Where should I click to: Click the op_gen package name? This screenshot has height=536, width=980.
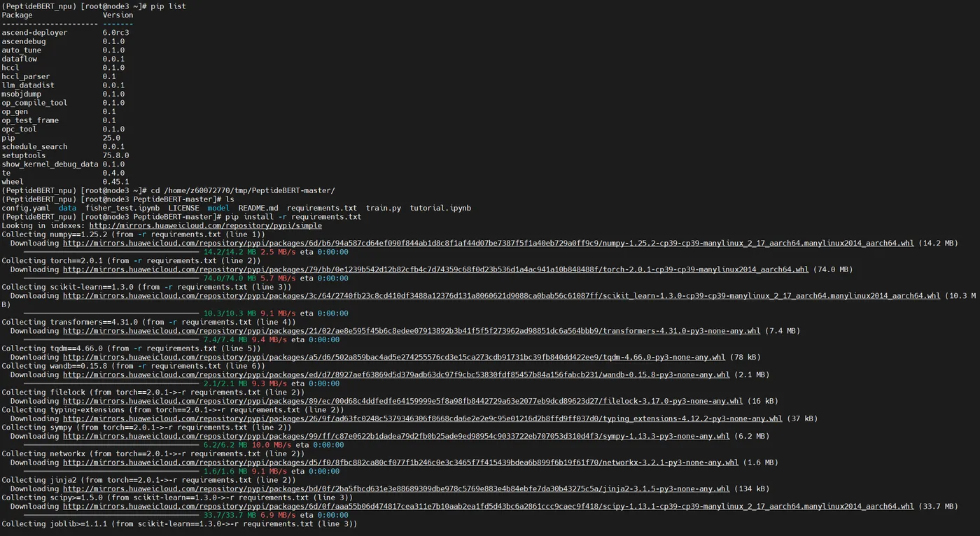pos(15,111)
